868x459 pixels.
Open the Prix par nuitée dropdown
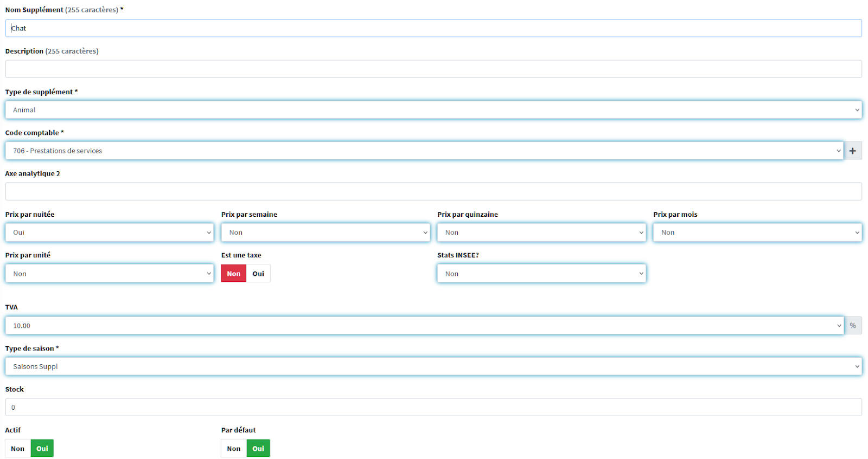[109, 232]
